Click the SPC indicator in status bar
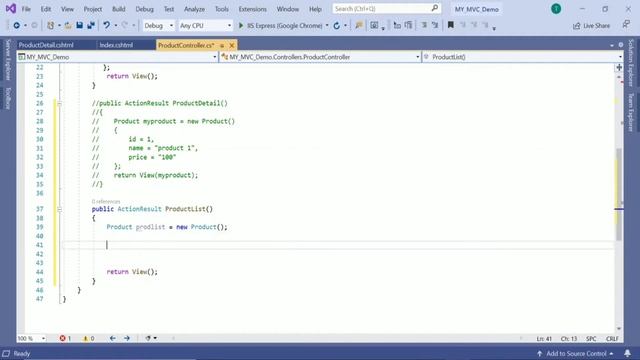The width and height of the screenshot is (640, 360). point(591,339)
